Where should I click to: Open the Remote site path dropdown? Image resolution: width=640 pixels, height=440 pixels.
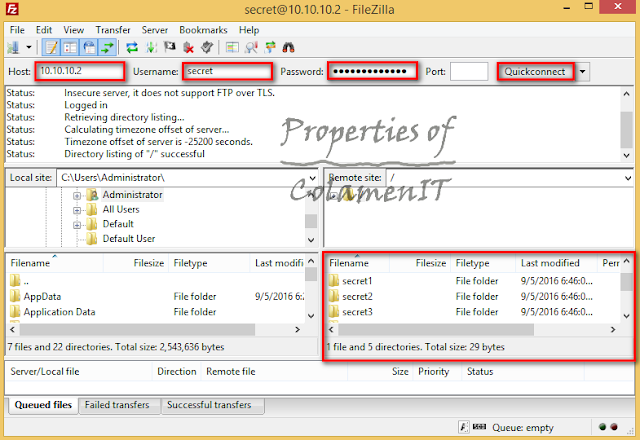point(628,178)
